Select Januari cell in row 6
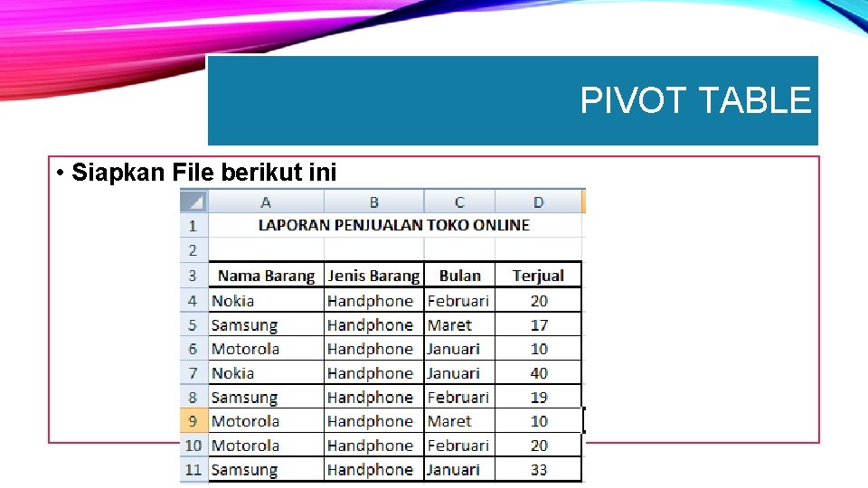Image resolution: width=868 pixels, height=488 pixels. coord(459,349)
